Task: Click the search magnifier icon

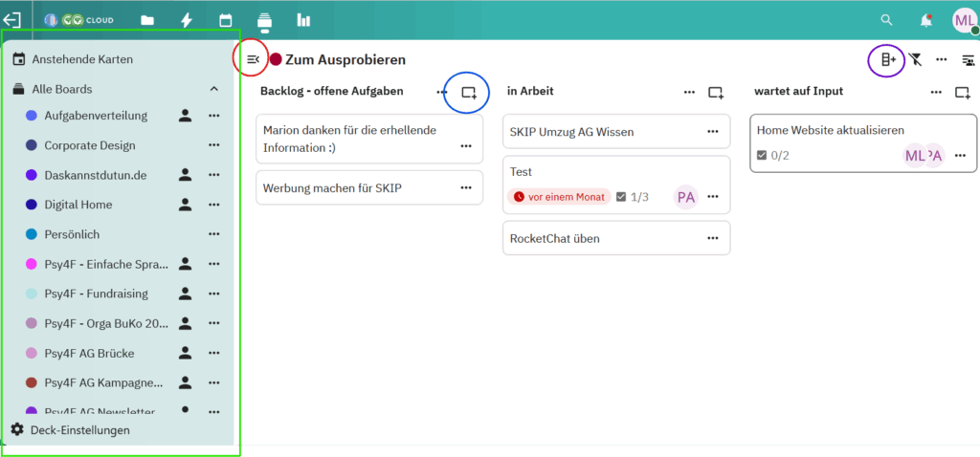Action: (887, 20)
